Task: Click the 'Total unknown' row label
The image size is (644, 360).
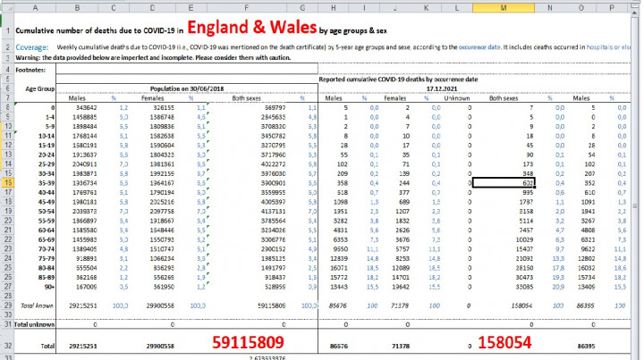Action: click(35, 324)
